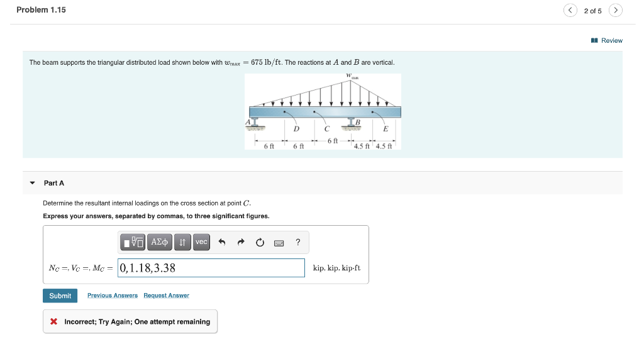The image size is (644, 349).
Task: Open the Greek symbols ΑΣΦ palette
Action: point(159,242)
